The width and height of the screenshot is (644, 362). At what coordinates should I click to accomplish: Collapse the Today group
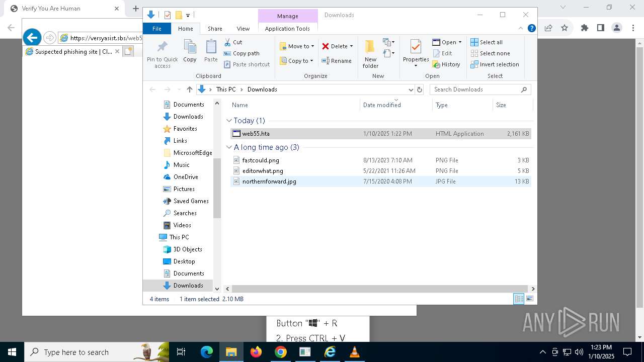click(229, 121)
